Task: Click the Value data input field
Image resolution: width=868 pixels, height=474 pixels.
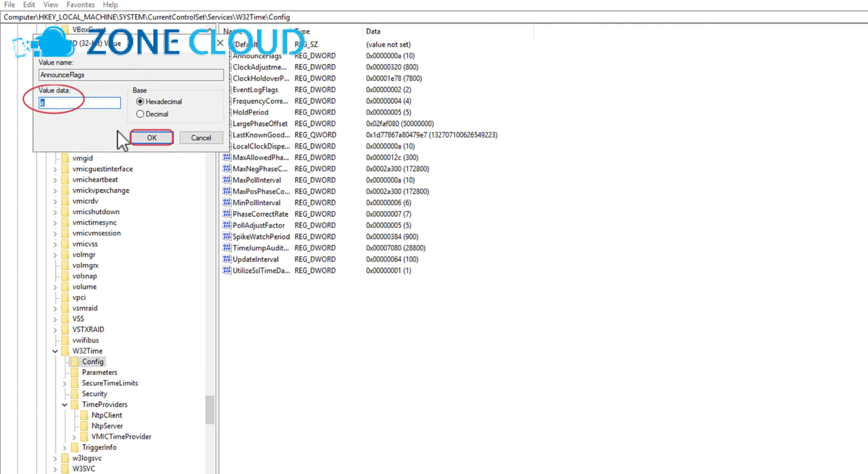Action: [80, 103]
